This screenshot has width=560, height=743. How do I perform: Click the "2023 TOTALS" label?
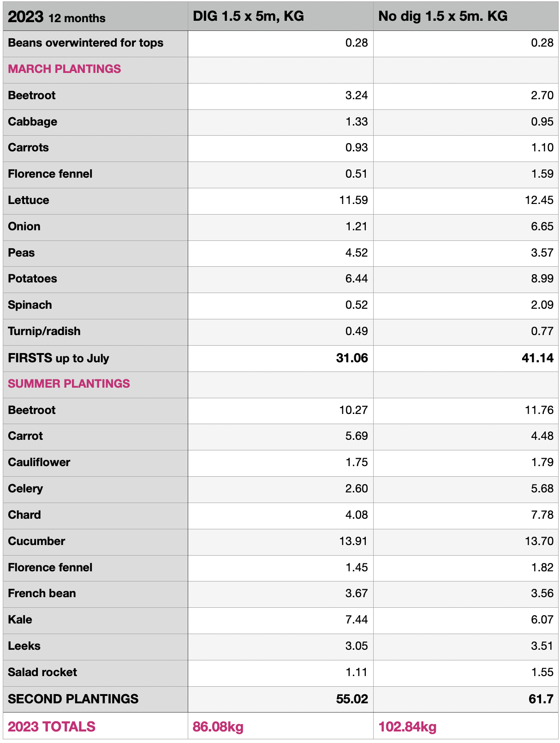52,727
